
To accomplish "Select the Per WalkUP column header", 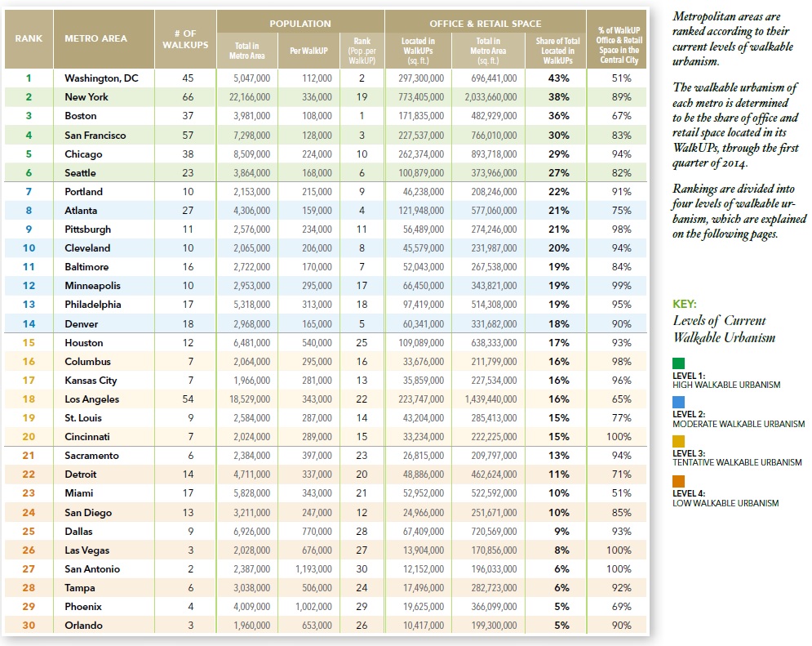I will pyautogui.click(x=308, y=51).
